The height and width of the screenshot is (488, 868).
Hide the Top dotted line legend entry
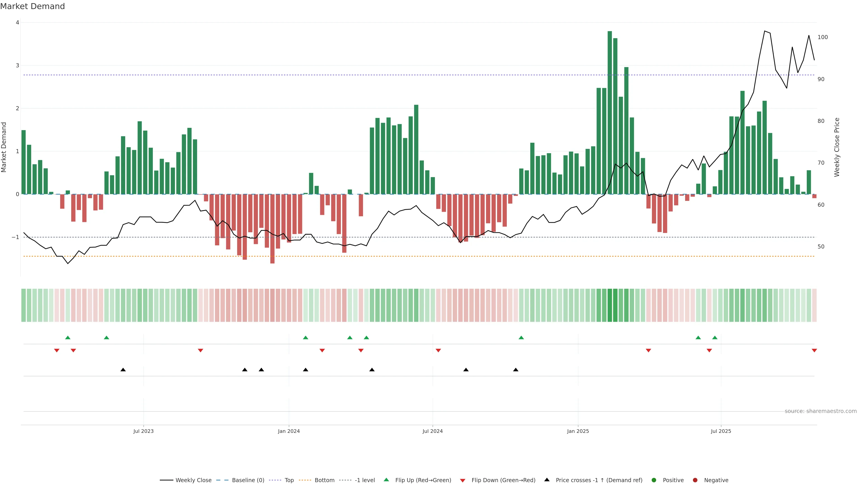tap(289, 480)
